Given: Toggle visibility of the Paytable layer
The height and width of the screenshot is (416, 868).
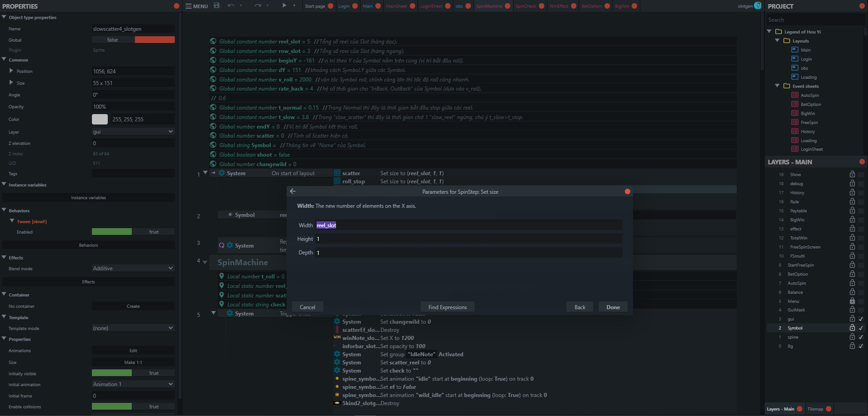Looking at the screenshot, I should [861, 210].
